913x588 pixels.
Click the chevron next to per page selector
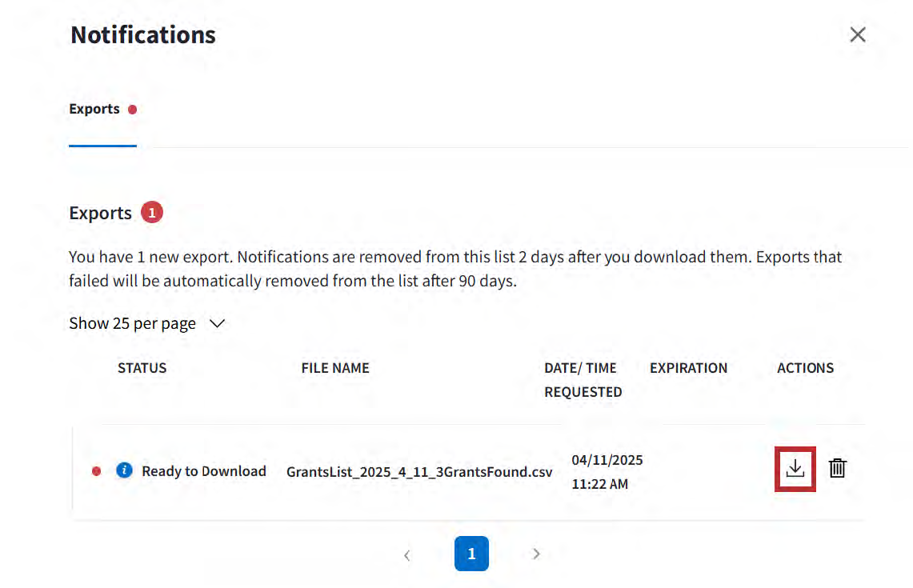point(217,324)
